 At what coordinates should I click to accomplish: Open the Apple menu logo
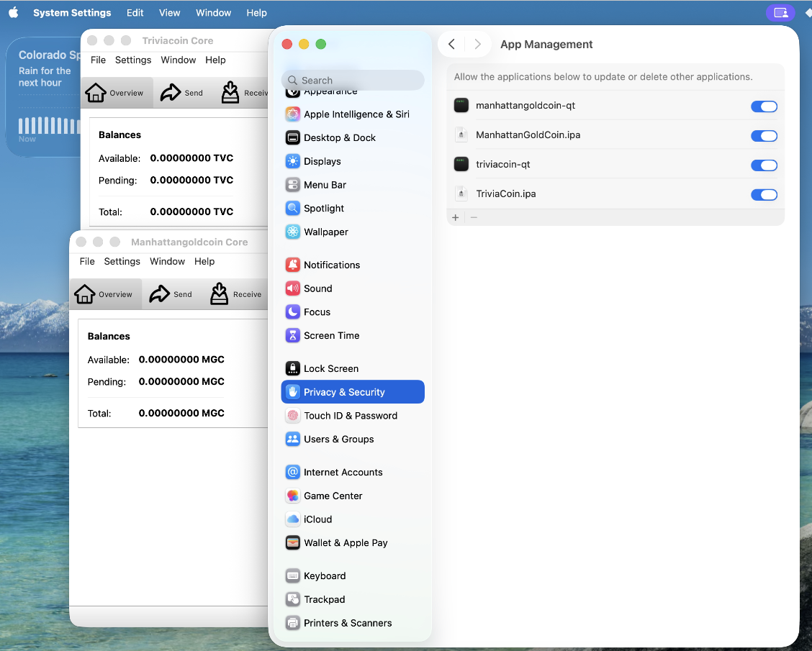pyautogui.click(x=14, y=13)
